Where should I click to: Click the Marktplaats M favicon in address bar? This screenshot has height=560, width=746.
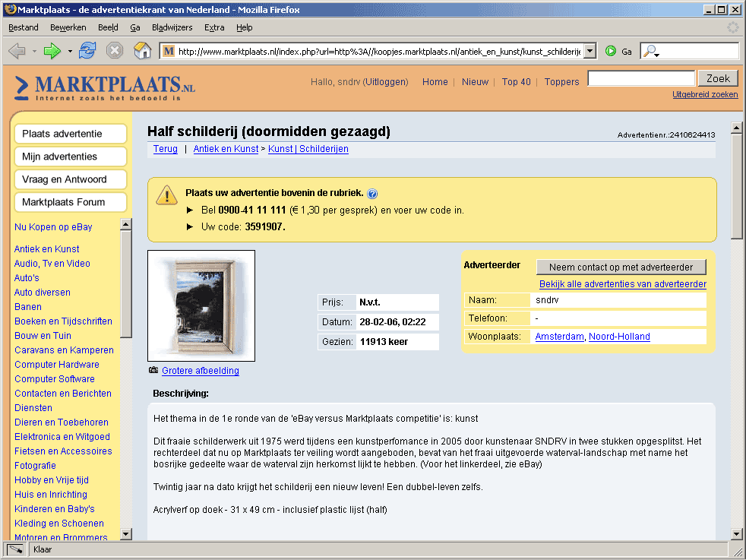[169, 51]
